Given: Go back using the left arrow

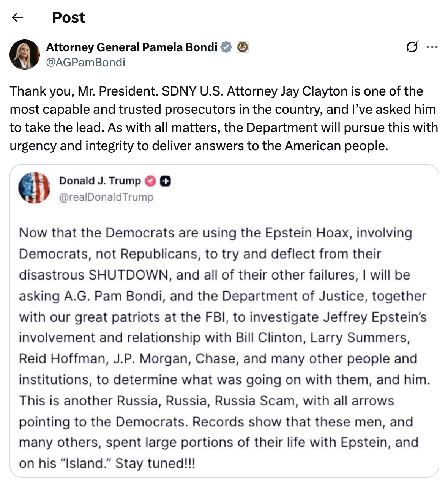Looking at the screenshot, I should click(17, 17).
